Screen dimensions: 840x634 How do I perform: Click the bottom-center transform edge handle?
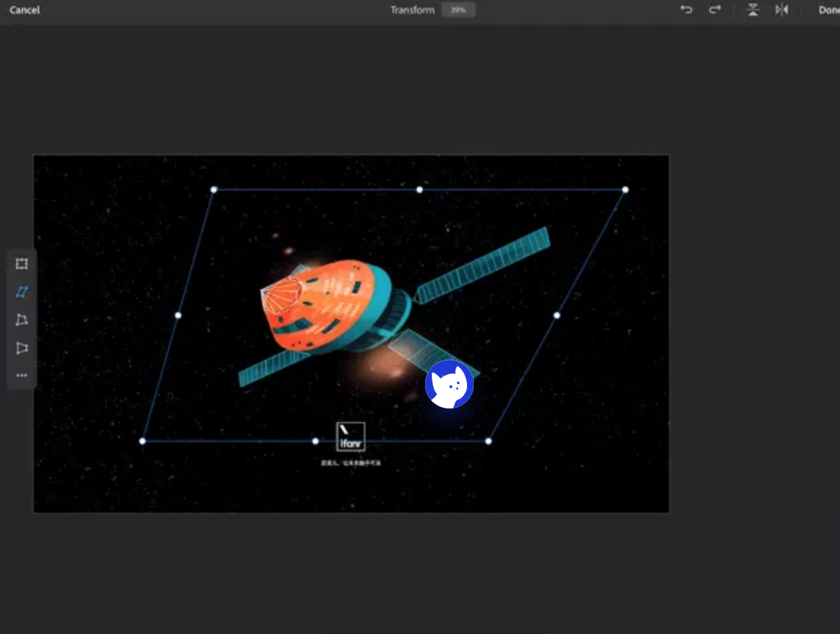[315, 441]
